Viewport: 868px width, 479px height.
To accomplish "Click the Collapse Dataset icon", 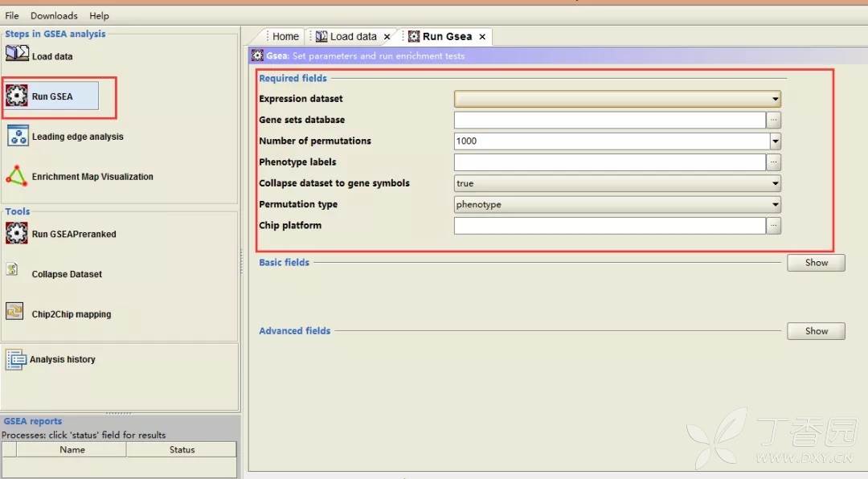I will click(x=12, y=270).
